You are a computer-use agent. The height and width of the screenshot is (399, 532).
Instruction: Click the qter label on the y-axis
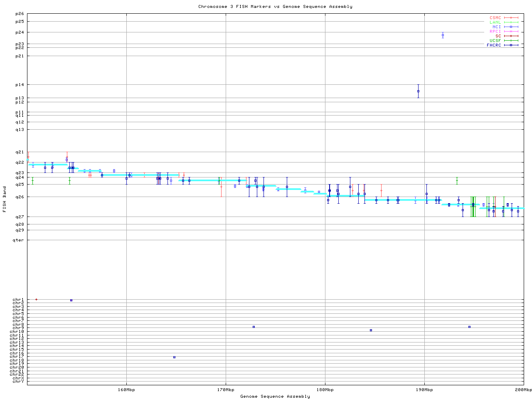[18, 240]
